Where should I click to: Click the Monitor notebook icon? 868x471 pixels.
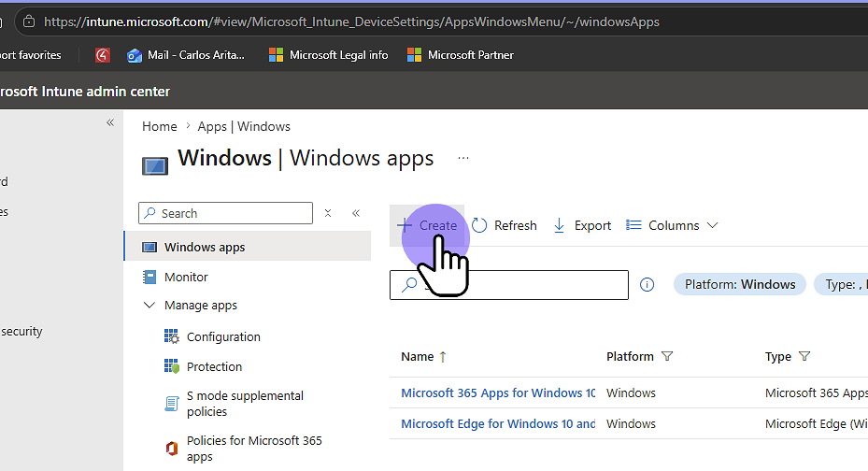click(149, 277)
